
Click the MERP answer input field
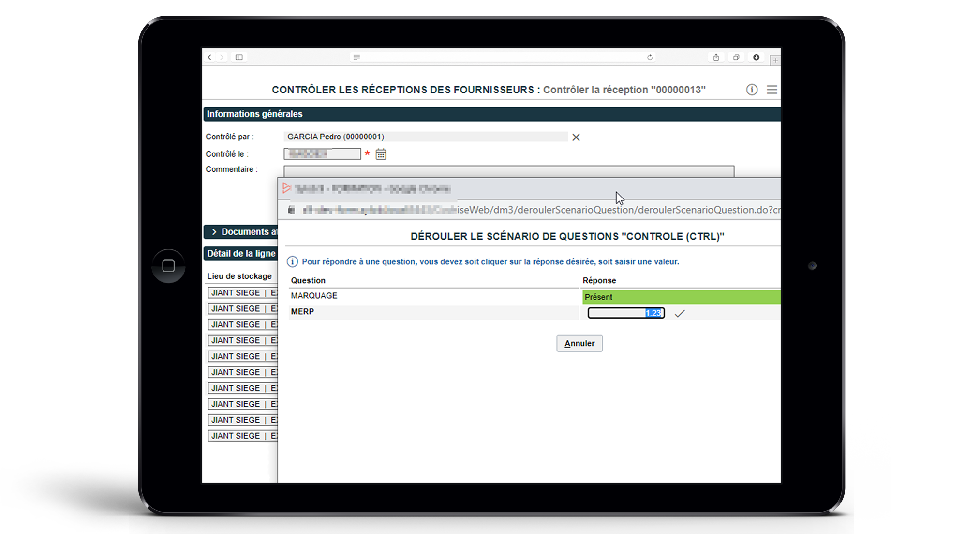click(626, 313)
